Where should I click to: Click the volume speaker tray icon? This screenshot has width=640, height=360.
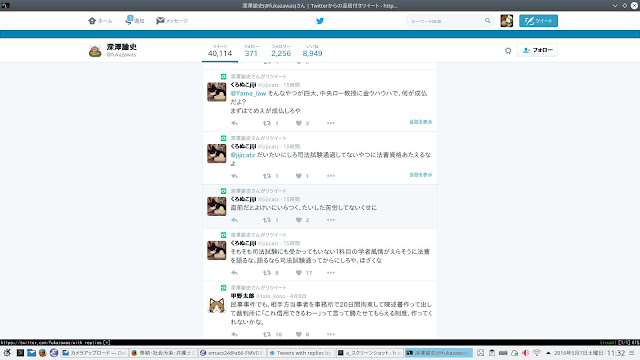click(x=525, y=353)
